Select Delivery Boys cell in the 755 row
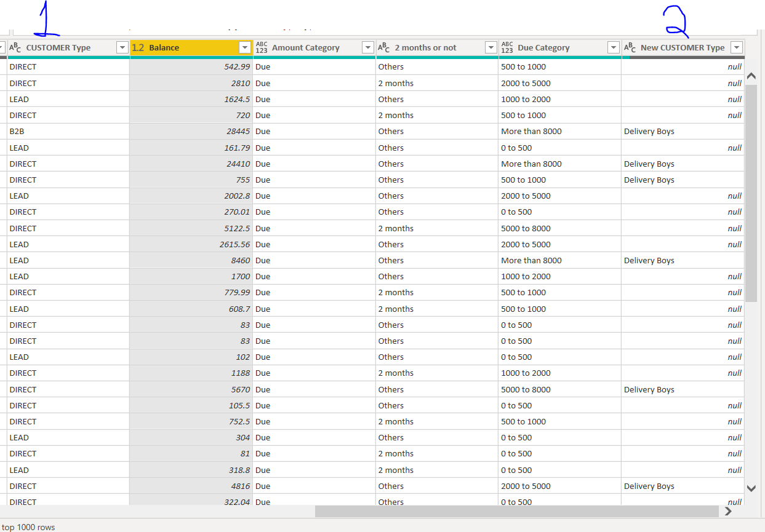The width and height of the screenshot is (765, 532). coord(683,180)
